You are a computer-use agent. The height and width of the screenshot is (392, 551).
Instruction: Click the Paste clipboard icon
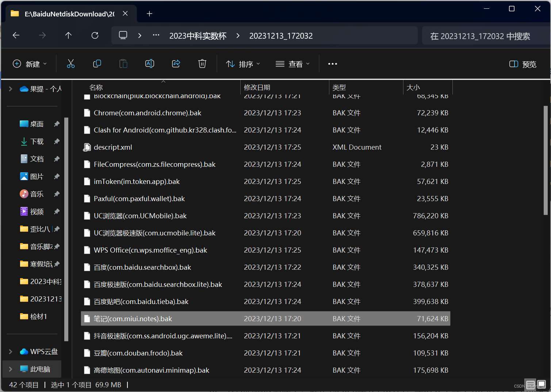(x=123, y=64)
